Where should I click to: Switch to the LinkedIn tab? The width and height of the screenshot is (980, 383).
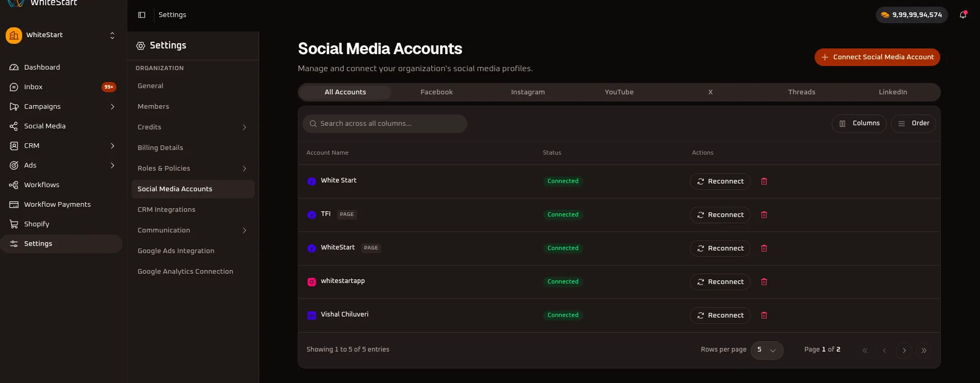[893, 92]
